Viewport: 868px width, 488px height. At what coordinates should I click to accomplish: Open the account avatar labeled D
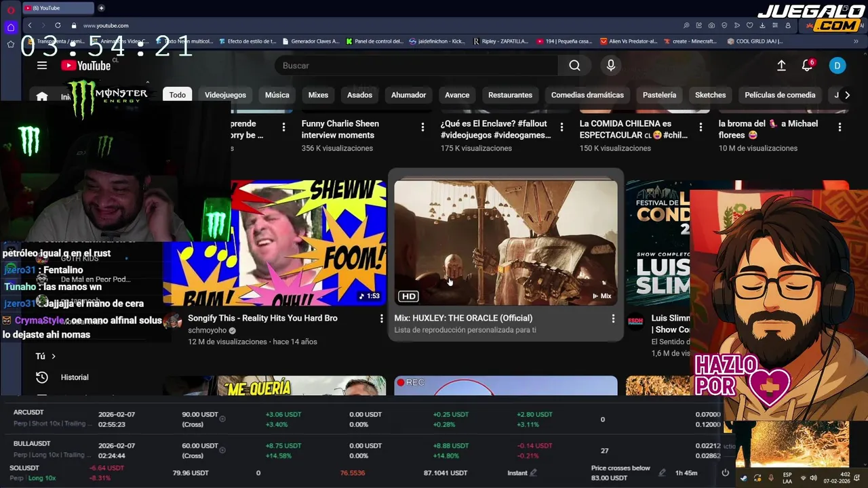click(837, 66)
